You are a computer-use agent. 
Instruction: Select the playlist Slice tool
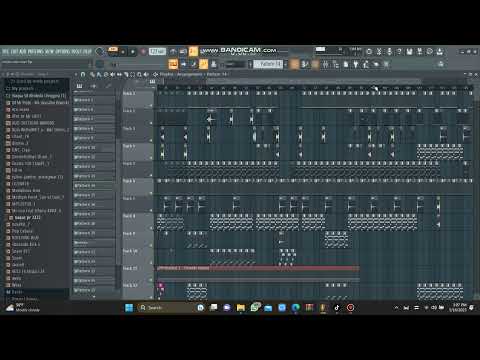[x=126, y=74]
